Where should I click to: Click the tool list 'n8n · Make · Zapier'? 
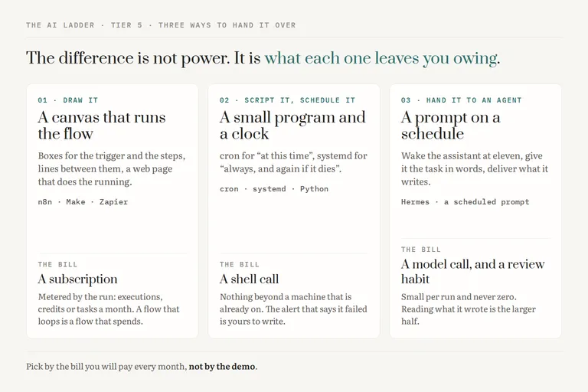(83, 202)
